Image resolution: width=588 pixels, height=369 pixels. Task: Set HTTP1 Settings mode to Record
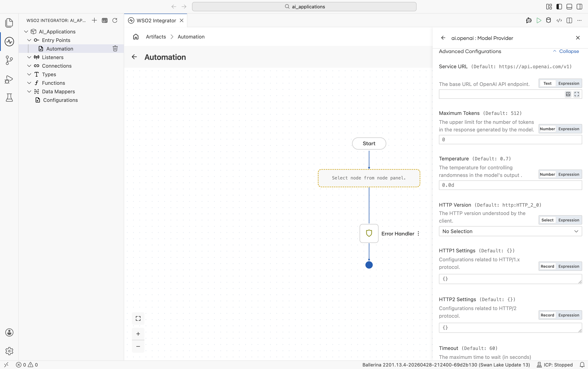coord(548,266)
